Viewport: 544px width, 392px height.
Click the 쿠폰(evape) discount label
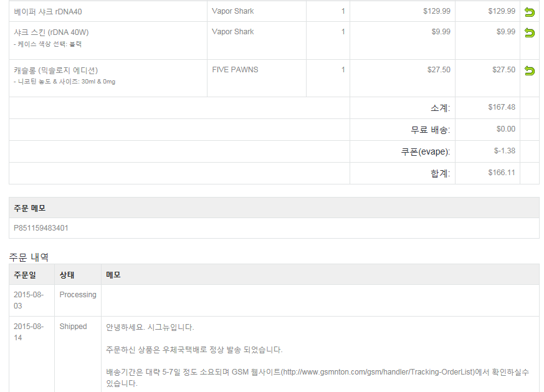(425, 151)
